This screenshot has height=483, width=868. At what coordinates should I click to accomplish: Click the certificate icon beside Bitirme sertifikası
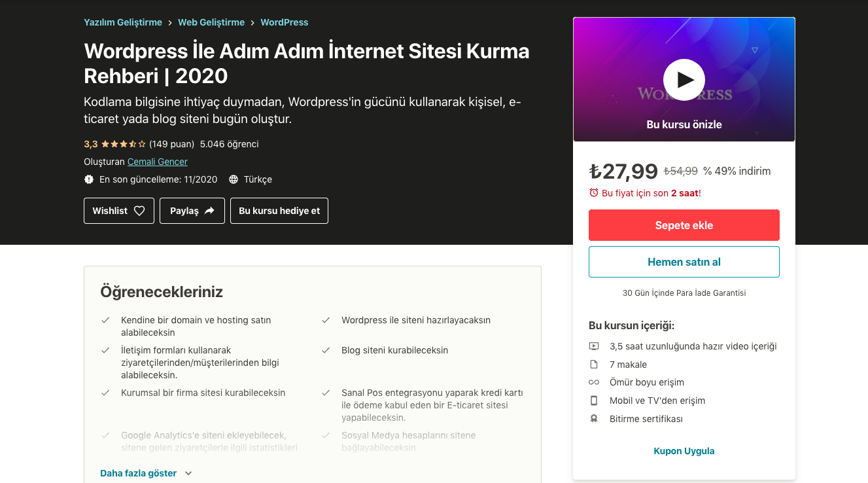(x=594, y=419)
